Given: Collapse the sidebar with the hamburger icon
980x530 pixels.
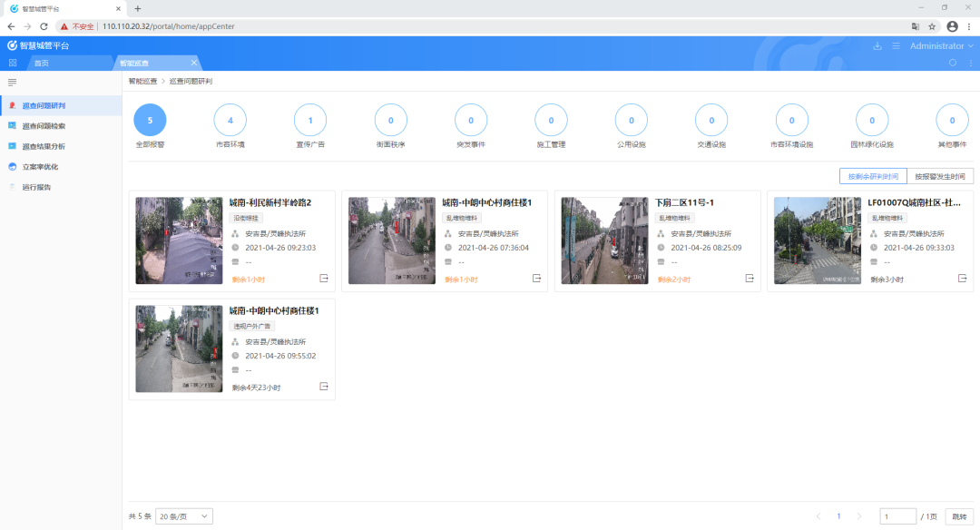Looking at the screenshot, I should pos(12,83).
